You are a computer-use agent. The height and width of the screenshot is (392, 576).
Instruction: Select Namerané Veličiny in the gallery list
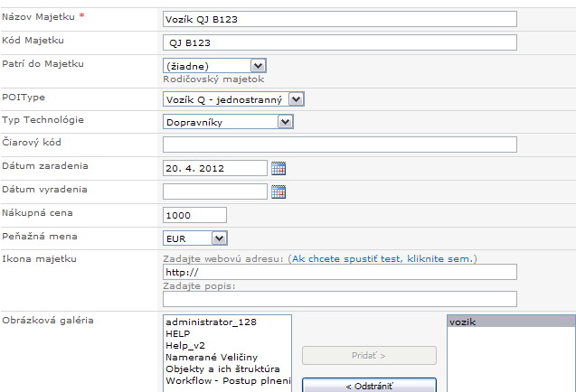pyautogui.click(x=227, y=357)
